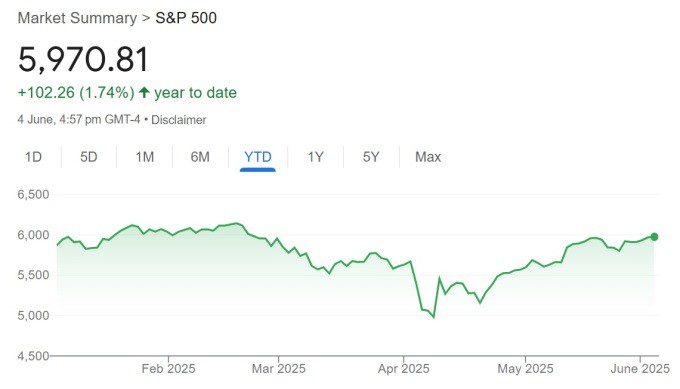This screenshot has height=389, width=680.
Task: Select the Apr 2025 axis marker
Action: pos(403,369)
